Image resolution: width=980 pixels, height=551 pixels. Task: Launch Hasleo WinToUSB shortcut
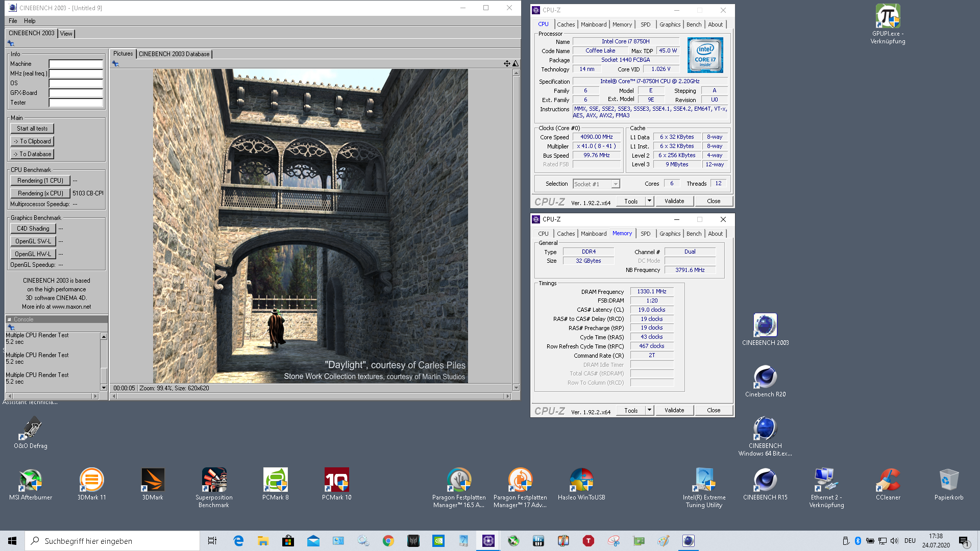(581, 484)
